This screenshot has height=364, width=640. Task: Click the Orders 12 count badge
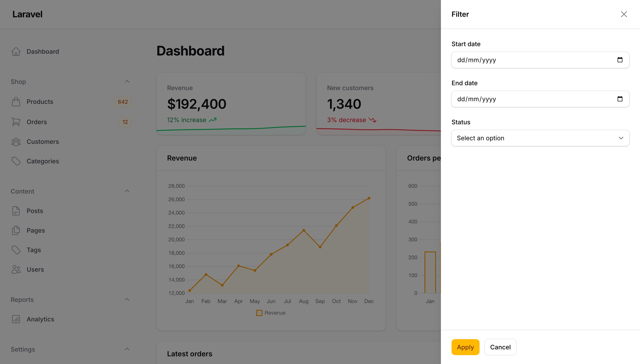125,122
